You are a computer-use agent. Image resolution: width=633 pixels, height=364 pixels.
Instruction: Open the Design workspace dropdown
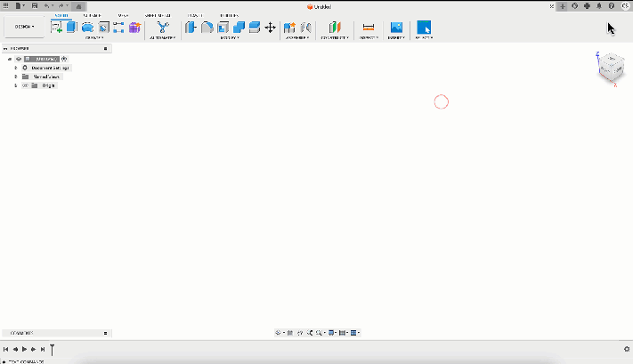24,27
